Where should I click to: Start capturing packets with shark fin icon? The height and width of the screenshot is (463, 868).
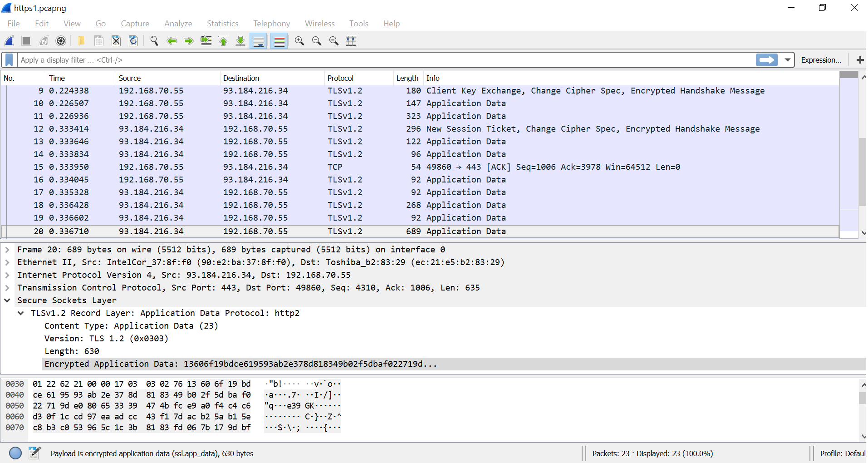[x=10, y=41]
